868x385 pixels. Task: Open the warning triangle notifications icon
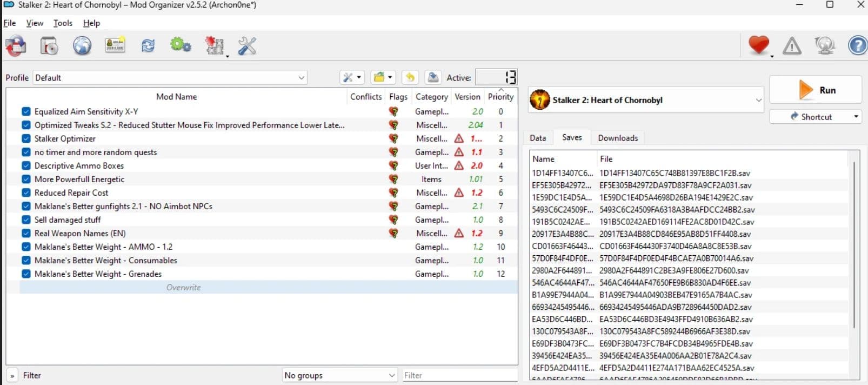(x=792, y=46)
